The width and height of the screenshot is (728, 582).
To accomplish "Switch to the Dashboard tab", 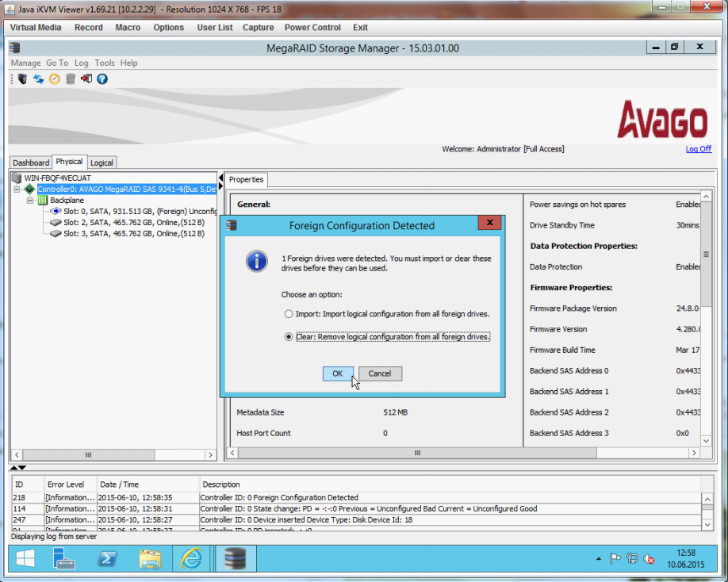I will (x=31, y=163).
